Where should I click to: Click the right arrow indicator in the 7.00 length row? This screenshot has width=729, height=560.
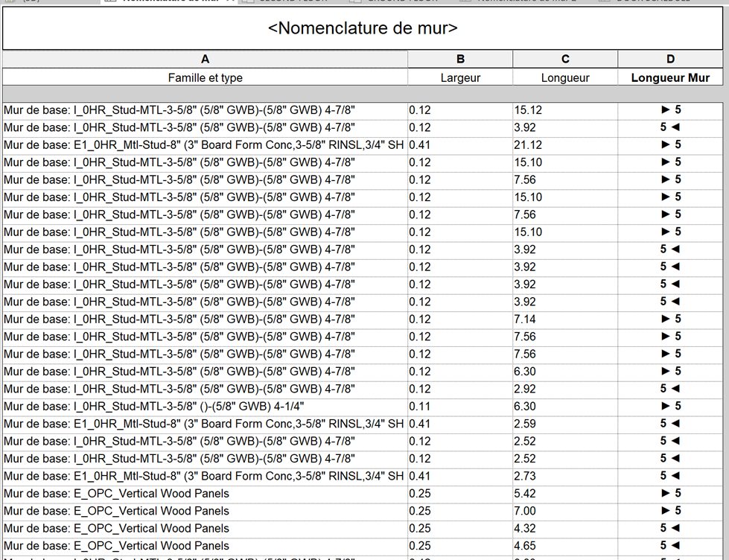666,511
